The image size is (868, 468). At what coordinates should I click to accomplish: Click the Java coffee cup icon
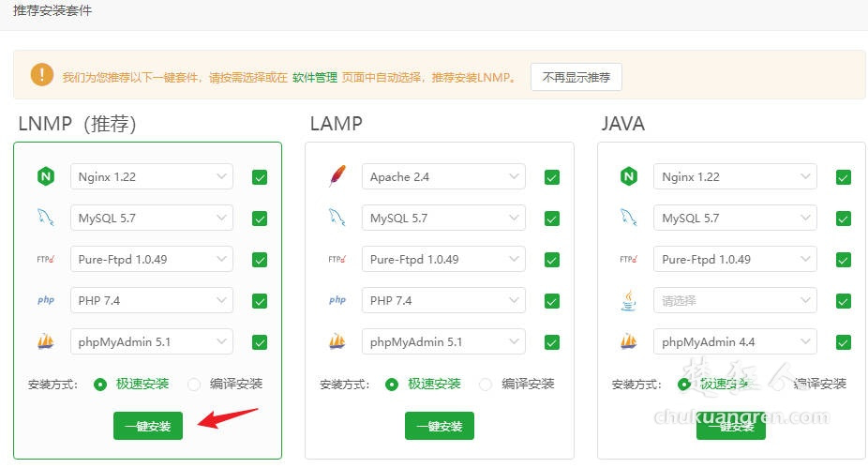tap(629, 300)
